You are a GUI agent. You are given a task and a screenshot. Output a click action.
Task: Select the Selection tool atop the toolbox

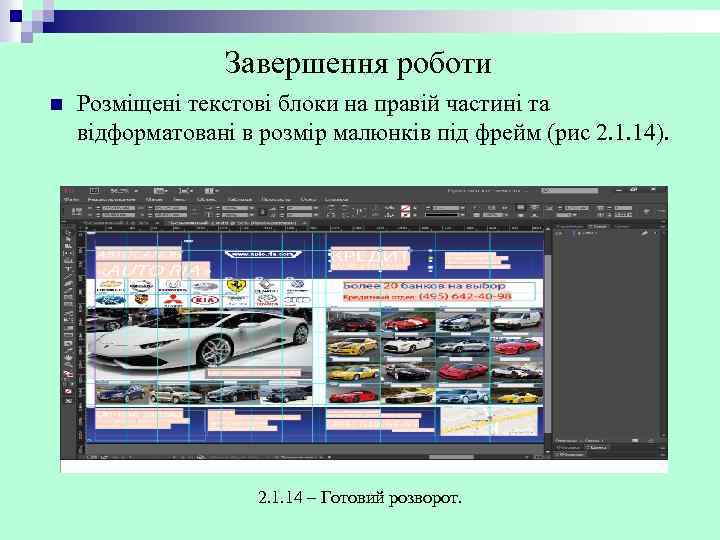tap(68, 234)
